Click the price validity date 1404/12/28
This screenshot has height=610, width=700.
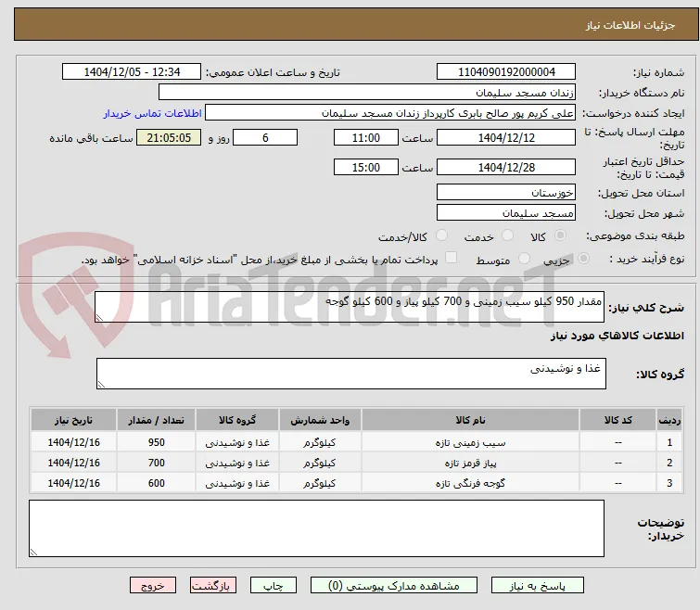point(506,168)
